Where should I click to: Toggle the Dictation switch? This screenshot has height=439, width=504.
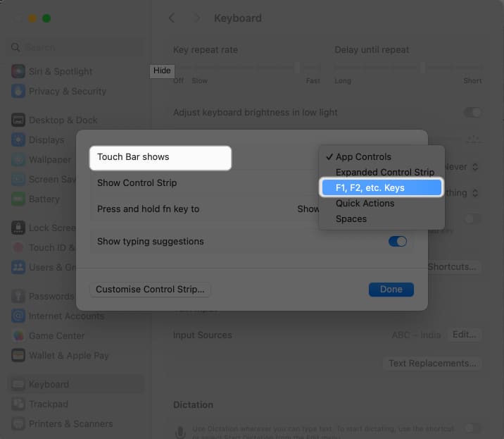point(472,428)
